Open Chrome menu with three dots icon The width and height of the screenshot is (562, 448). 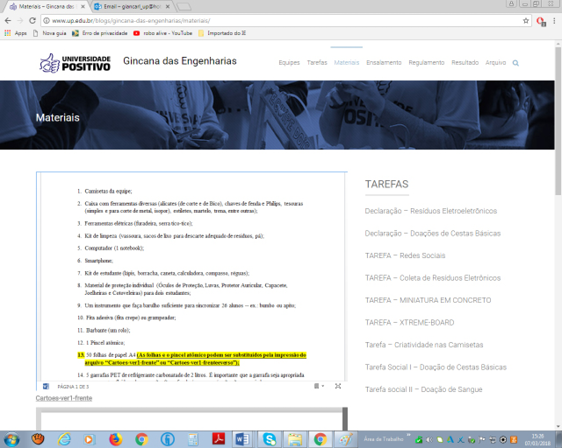[554, 21]
